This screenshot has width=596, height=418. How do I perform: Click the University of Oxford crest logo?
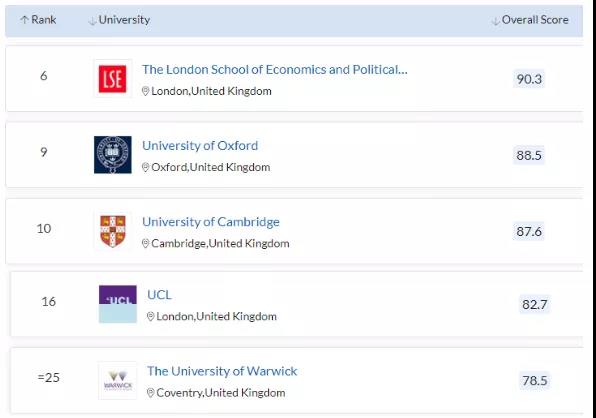pyautogui.click(x=113, y=155)
